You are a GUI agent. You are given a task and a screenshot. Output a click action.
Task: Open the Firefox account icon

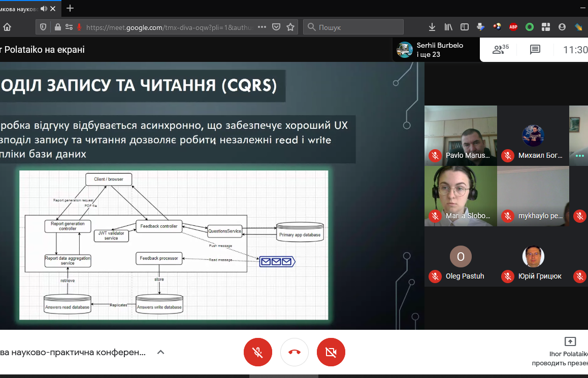[562, 27]
